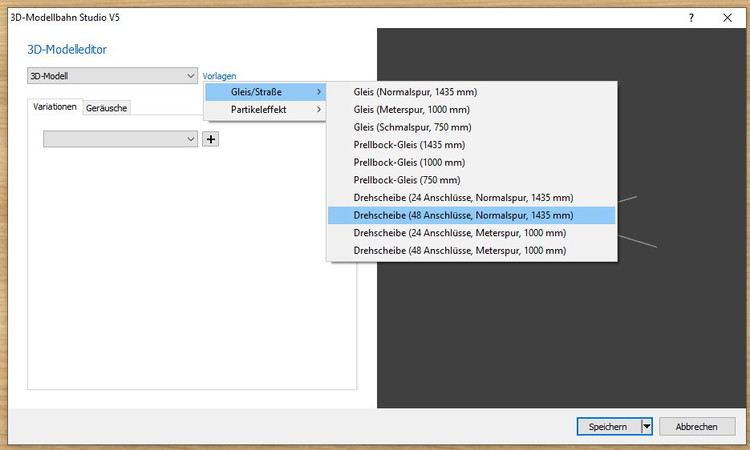This screenshot has height=450, width=750.
Task: Select Gleis (Schmalspur, 750 mm)
Action: click(x=472, y=127)
